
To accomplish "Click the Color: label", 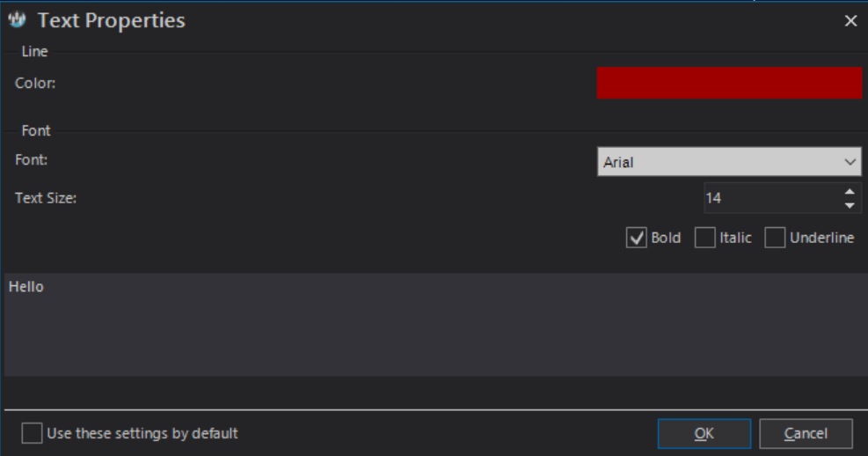I will (x=35, y=83).
